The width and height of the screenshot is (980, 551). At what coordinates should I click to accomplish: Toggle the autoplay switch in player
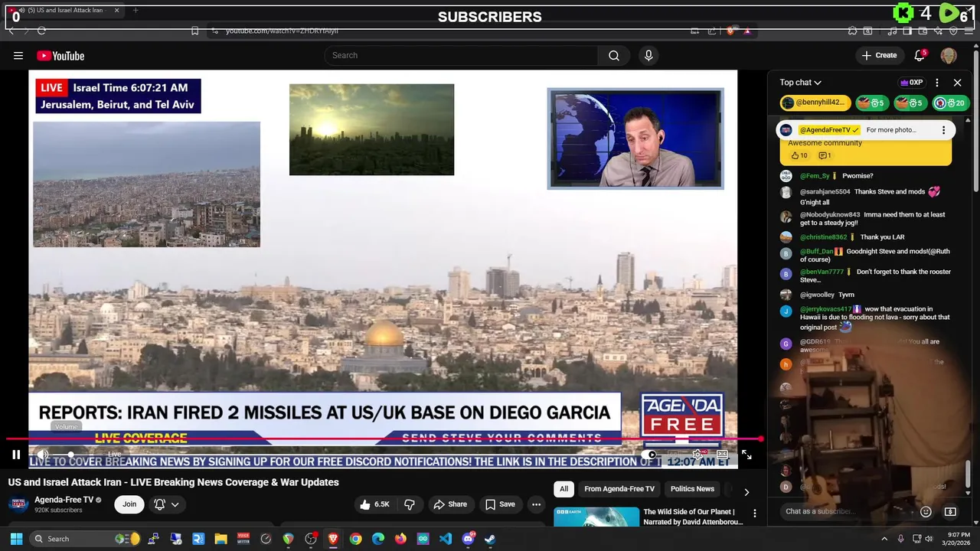click(651, 455)
